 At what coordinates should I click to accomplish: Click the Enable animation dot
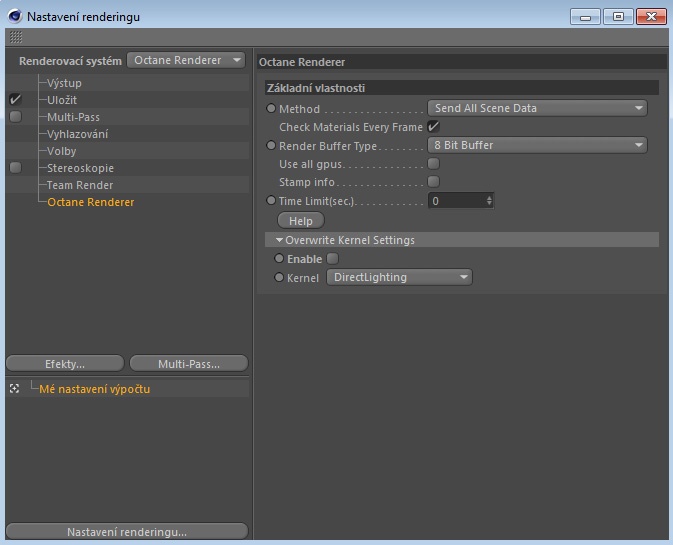pyautogui.click(x=279, y=258)
